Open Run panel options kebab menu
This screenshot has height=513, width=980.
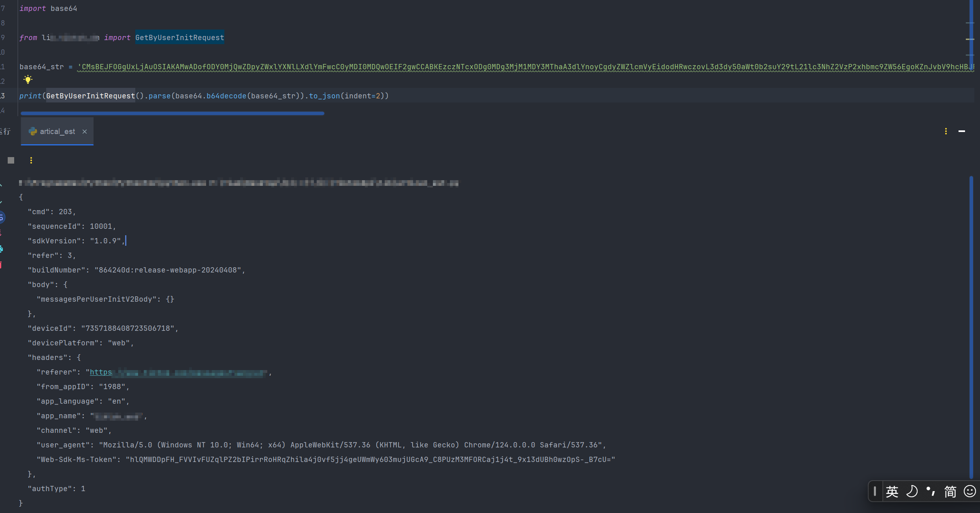pos(946,131)
